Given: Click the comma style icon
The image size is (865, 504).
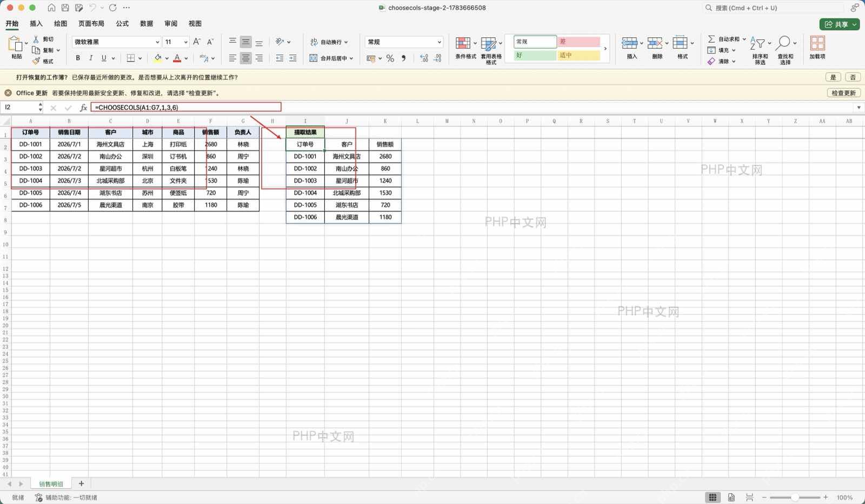Looking at the screenshot, I should click(404, 58).
